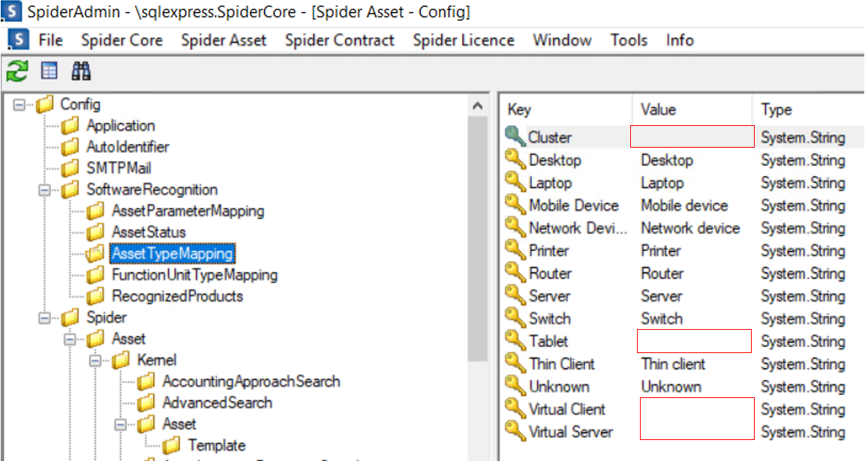Open the Spider Asset menu
This screenshot has width=868, height=461.
224,40
